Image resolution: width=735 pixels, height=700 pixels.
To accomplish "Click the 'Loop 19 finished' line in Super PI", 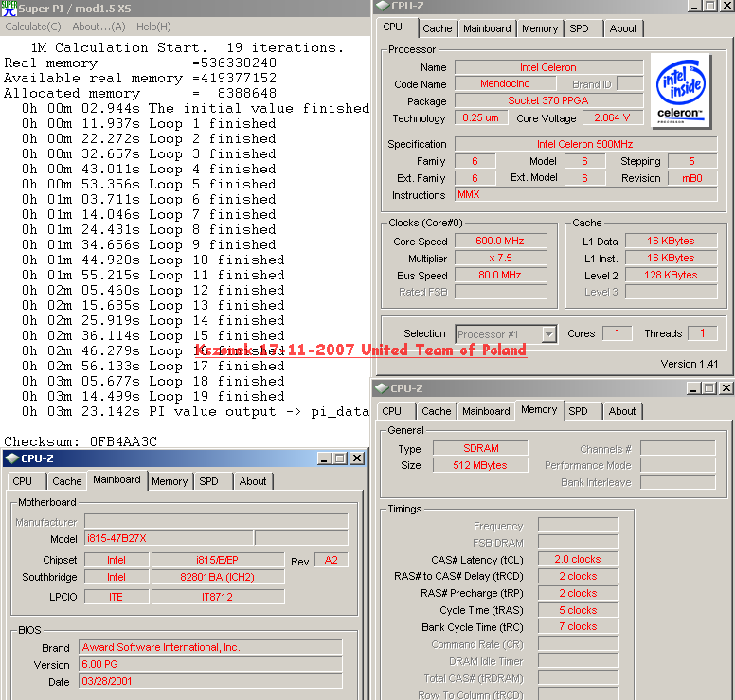I will (x=153, y=396).
